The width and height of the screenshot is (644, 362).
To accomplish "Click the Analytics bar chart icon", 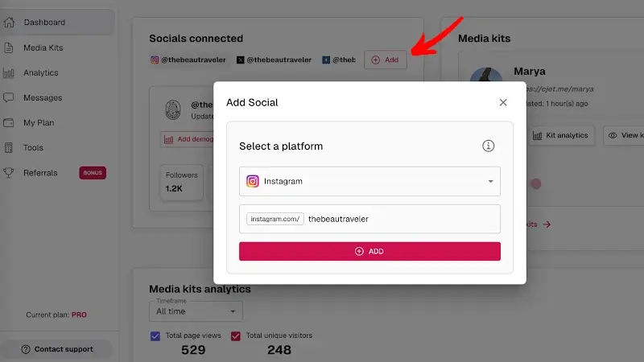I will point(10,72).
